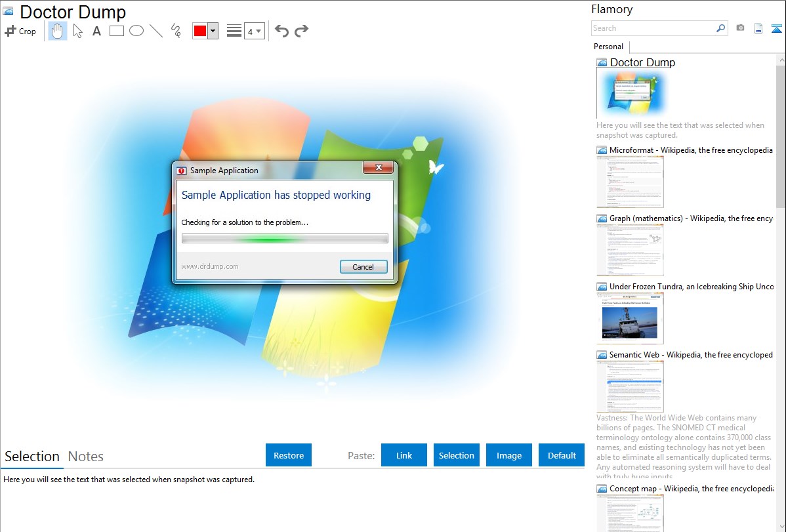Click the icon beside Microformat title

[602, 150]
